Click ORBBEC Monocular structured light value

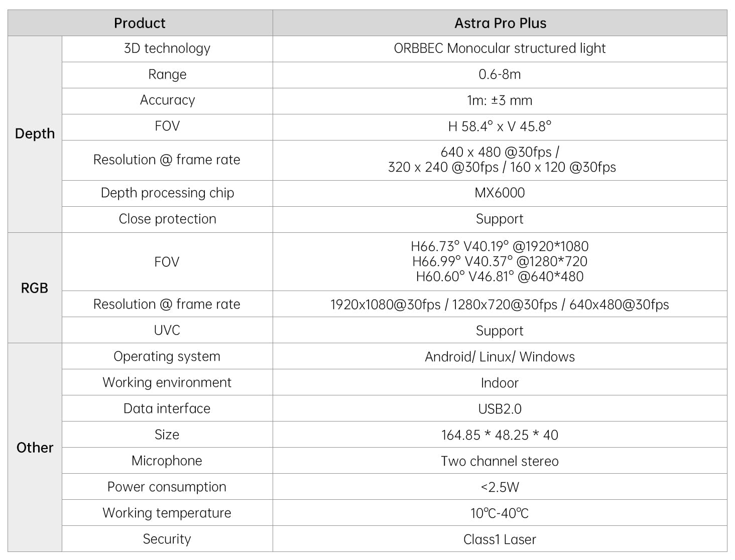tap(500, 49)
